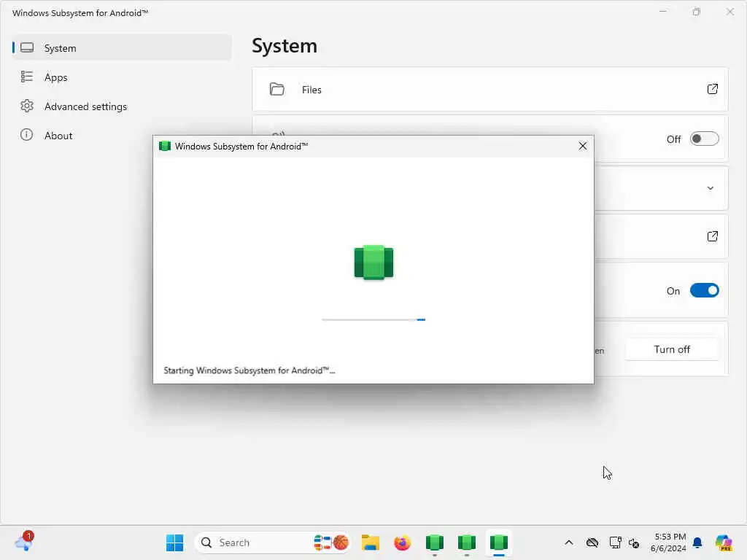Disable the switch labeled On
Screen dimensions: 747x560
[704, 290]
